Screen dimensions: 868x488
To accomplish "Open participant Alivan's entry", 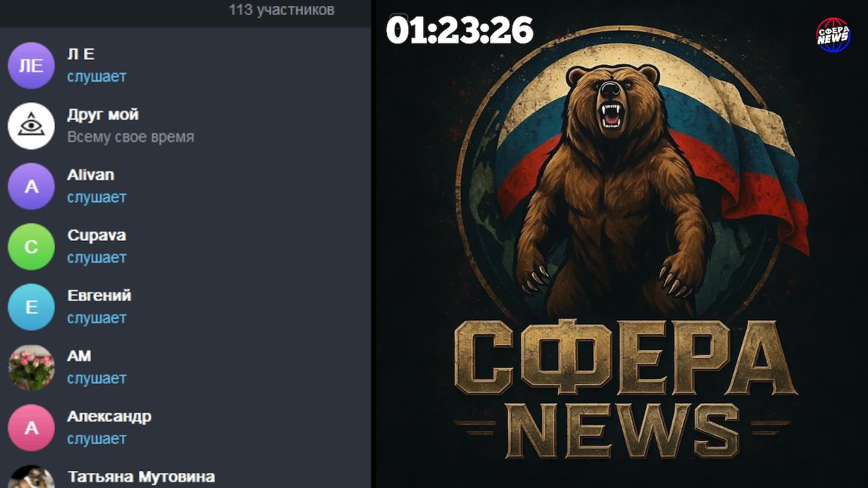I will [90, 175].
